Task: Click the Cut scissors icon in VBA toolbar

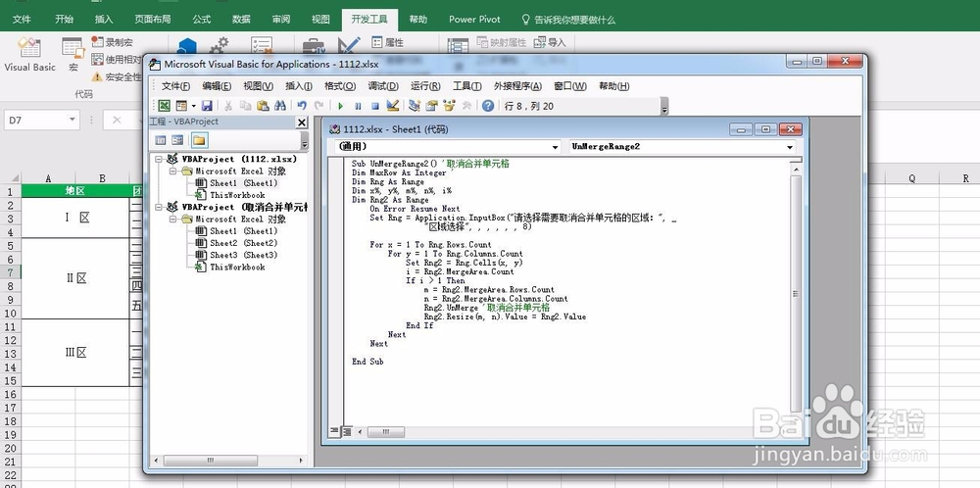Action: 228,106
